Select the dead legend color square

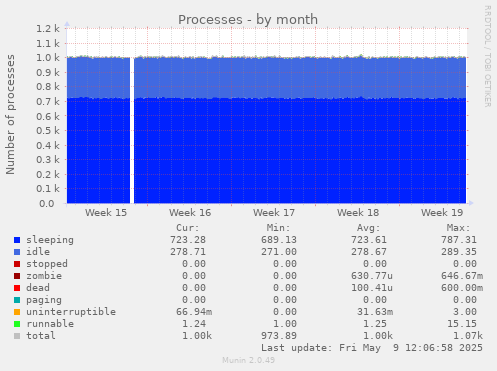tap(17, 288)
